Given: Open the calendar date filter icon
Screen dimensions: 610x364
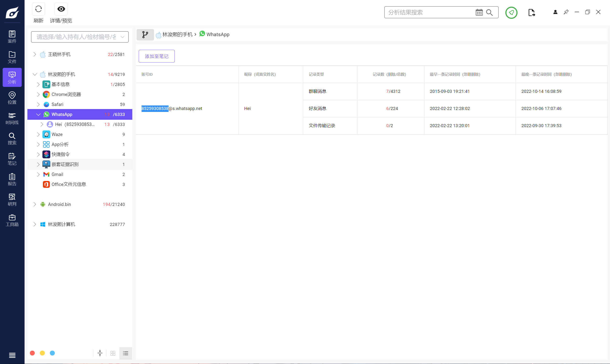Looking at the screenshot, I should point(479,12).
